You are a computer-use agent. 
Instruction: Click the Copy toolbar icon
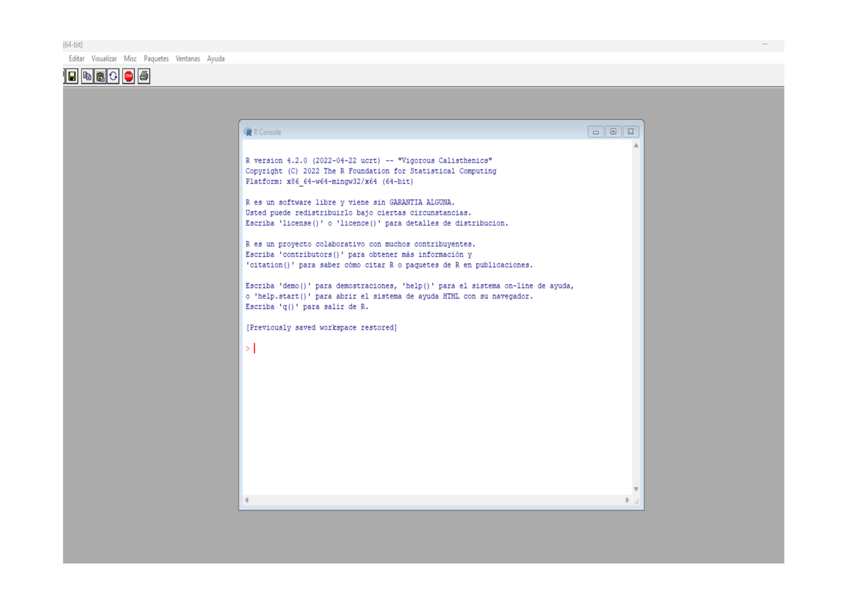pyautogui.click(x=87, y=76)
